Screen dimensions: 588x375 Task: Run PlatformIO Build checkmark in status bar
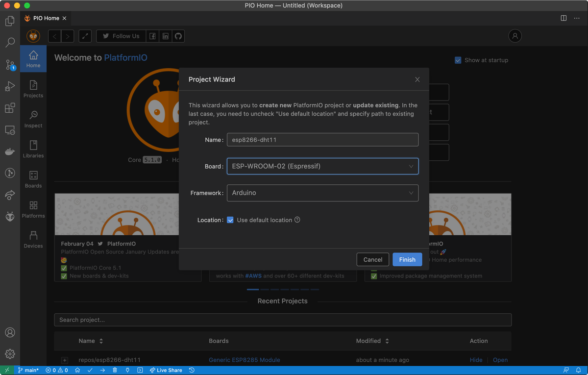(x=90, y=370)
